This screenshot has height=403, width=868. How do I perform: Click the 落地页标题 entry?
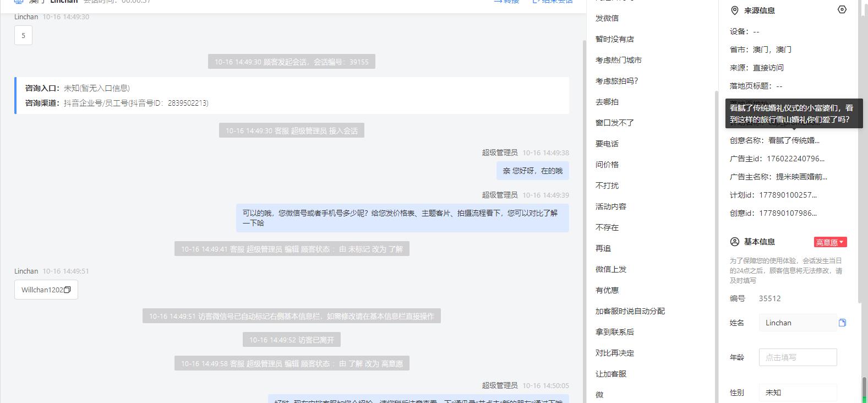[756, 86]
